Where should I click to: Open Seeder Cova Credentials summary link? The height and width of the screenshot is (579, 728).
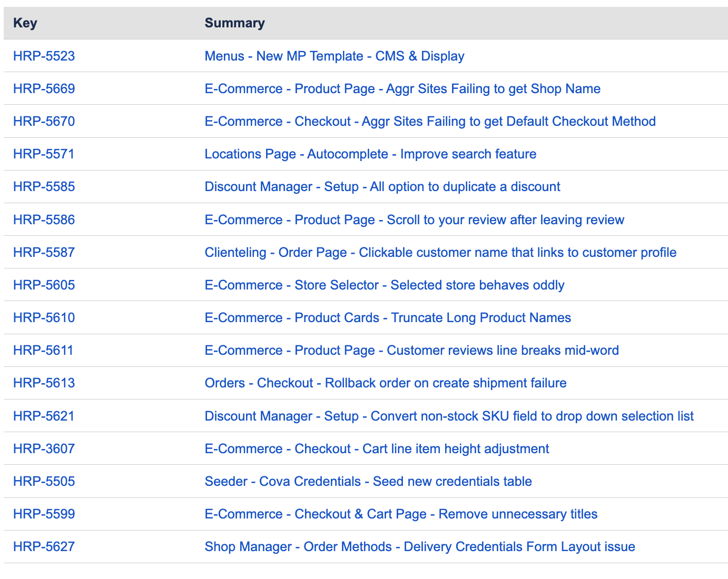coord(368,481)
